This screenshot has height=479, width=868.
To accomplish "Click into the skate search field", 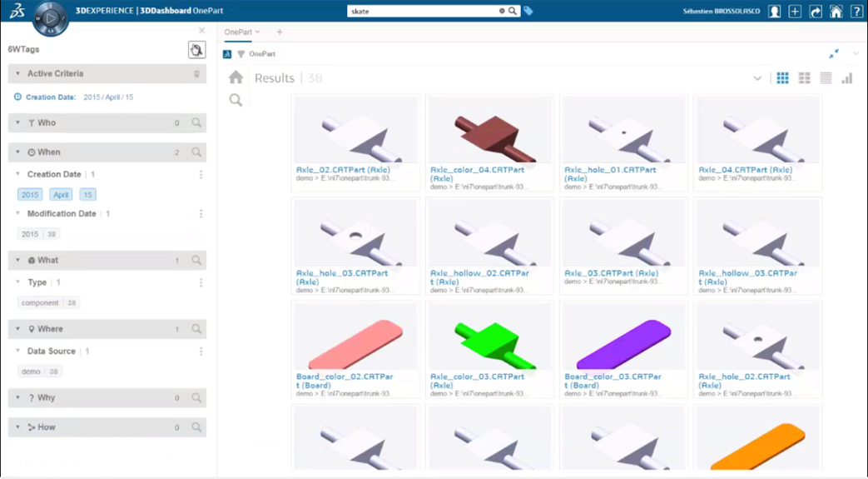I will (423, 11).
